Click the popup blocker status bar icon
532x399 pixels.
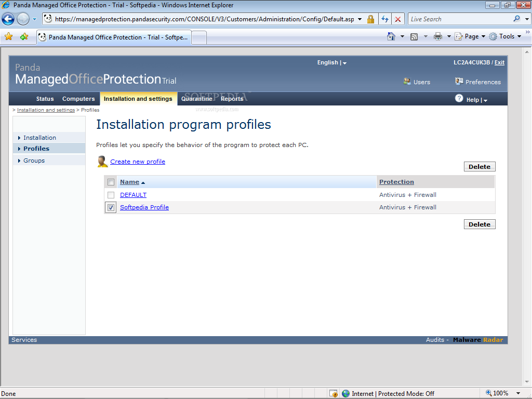(x=334, y=393)
